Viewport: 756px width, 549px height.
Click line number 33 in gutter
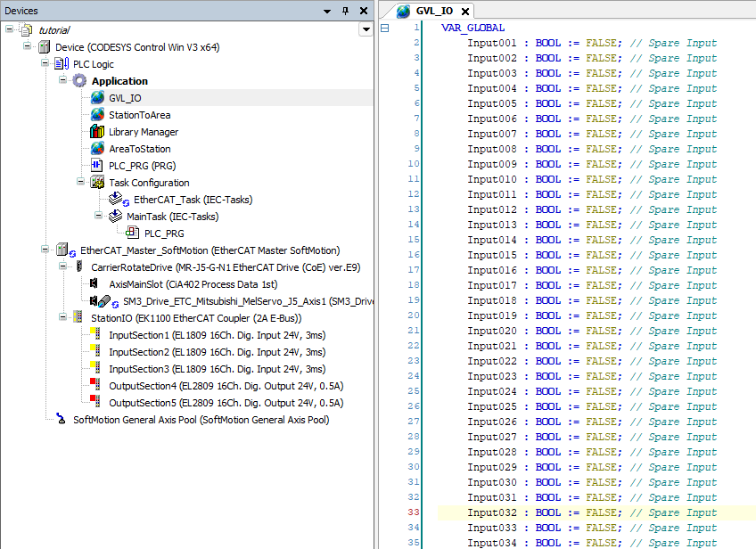pos(413,512)
